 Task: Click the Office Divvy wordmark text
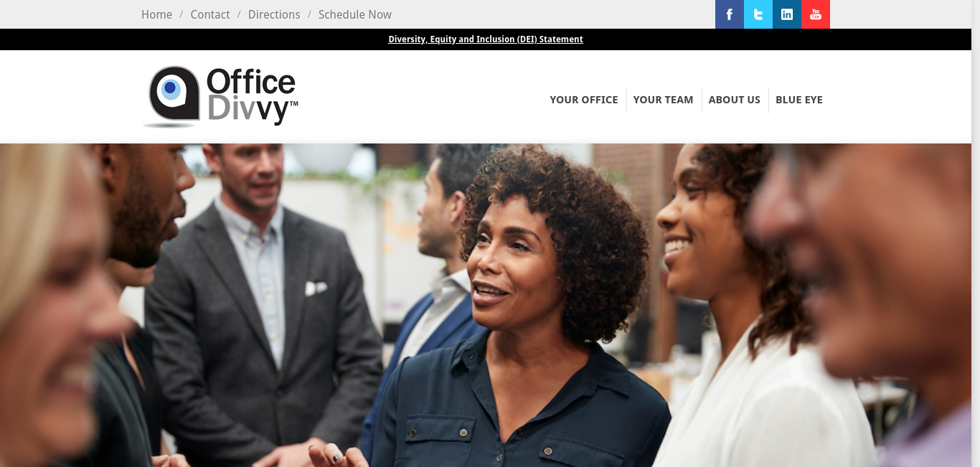(253, 96)
